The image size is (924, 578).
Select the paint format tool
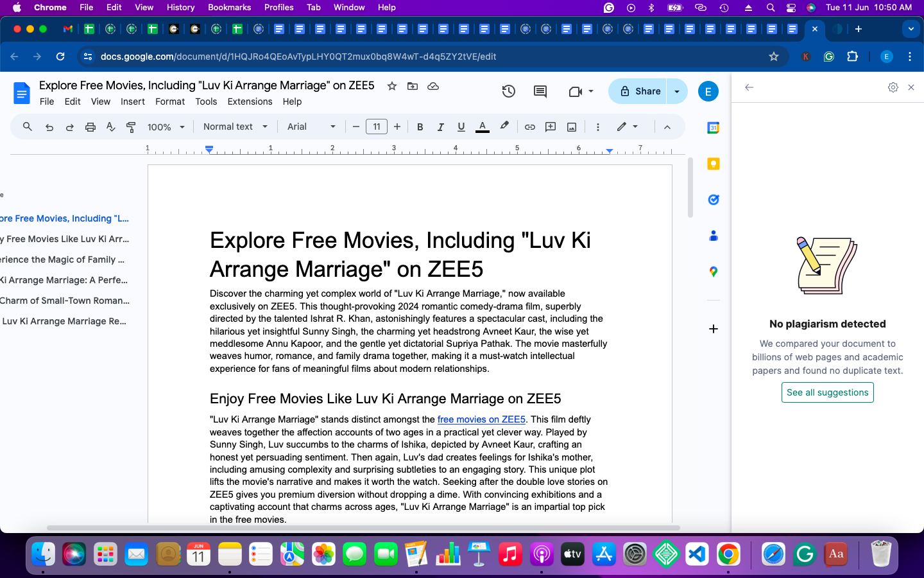pos(132,127)
